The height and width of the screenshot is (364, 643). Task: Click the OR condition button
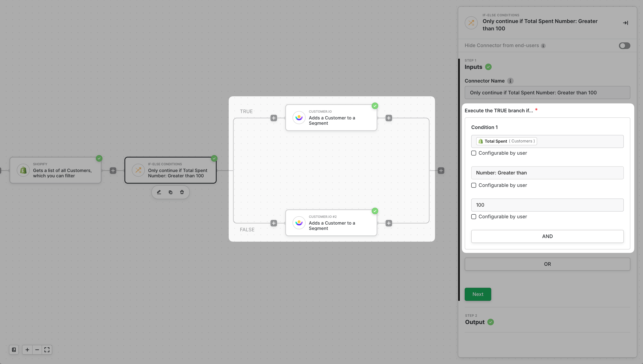coord(547,264)
